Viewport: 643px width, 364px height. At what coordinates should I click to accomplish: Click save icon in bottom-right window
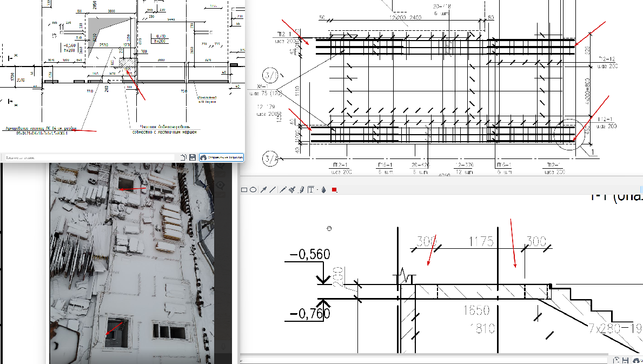625,361
